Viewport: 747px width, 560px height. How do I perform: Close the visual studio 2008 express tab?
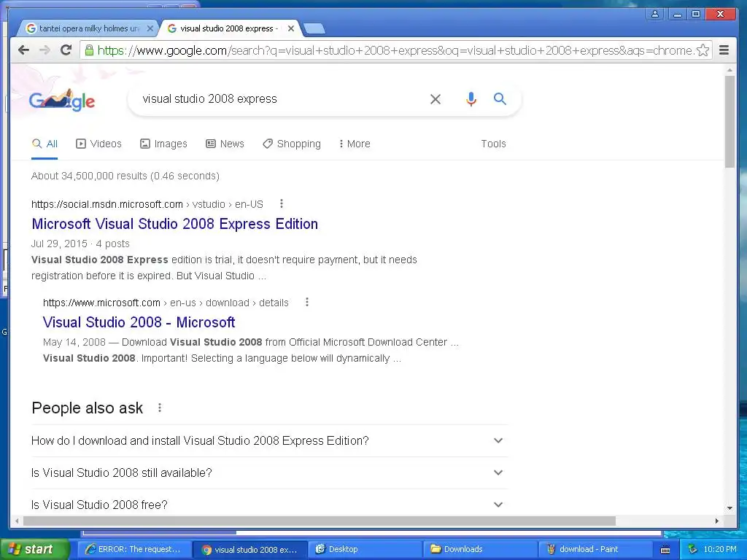pyautogui.click(x=291, y=28)
